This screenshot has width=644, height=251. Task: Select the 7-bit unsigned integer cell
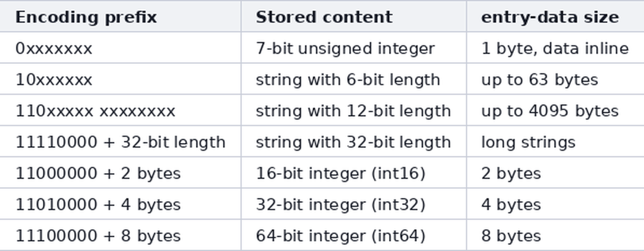[x=354, y=48]
